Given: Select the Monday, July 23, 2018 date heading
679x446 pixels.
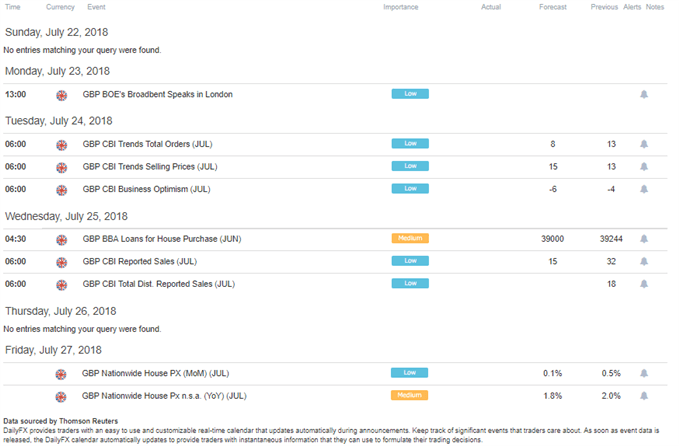Looking at the screenshot, I should [57, 71].
